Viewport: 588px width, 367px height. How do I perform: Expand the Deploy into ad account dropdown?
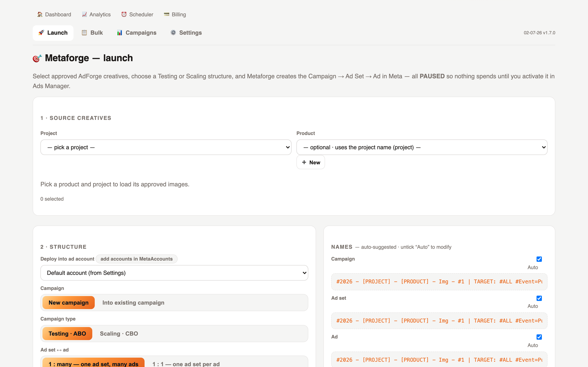pos(174,273)
